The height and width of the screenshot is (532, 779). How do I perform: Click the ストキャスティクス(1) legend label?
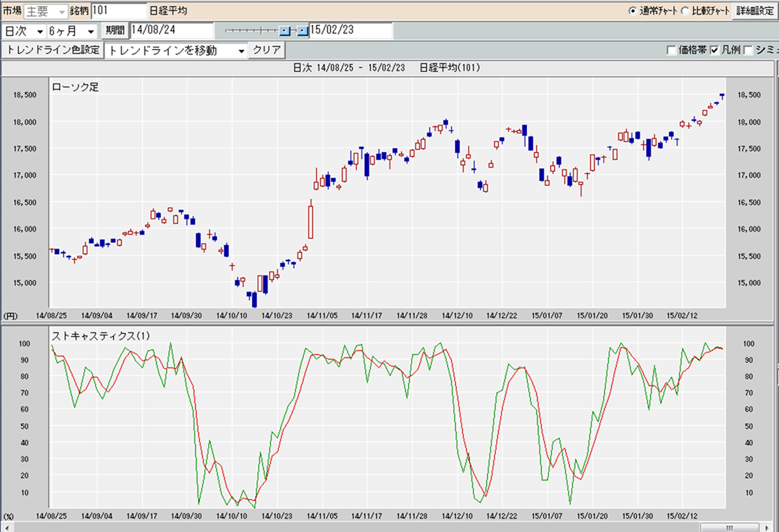pos(101,336)
